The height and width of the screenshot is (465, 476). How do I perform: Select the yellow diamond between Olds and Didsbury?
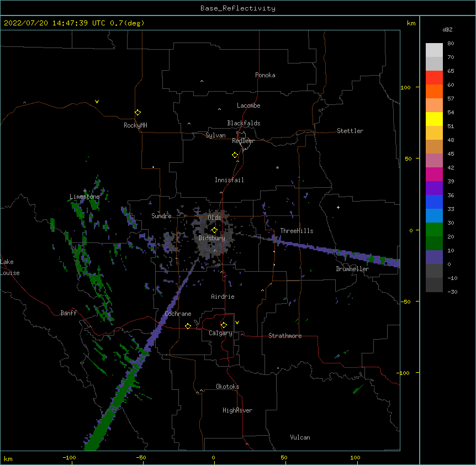[x=215, y=230]
